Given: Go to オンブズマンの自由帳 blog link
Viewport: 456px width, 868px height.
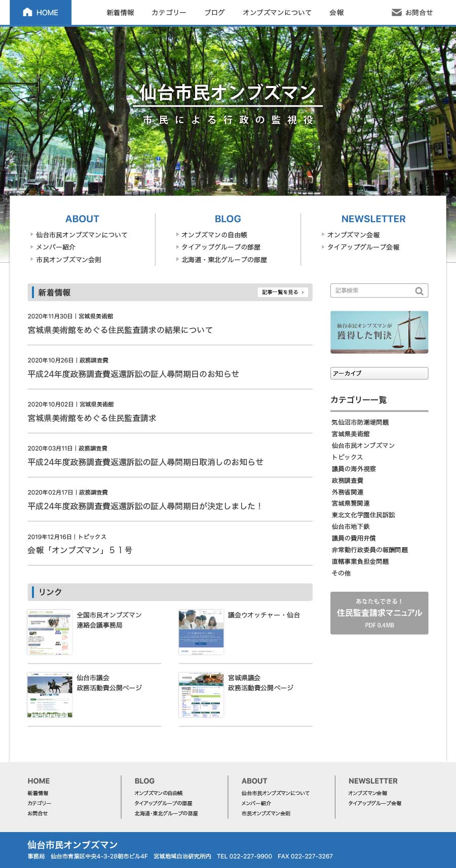Looking at the screenshot, I should [214, 235].
